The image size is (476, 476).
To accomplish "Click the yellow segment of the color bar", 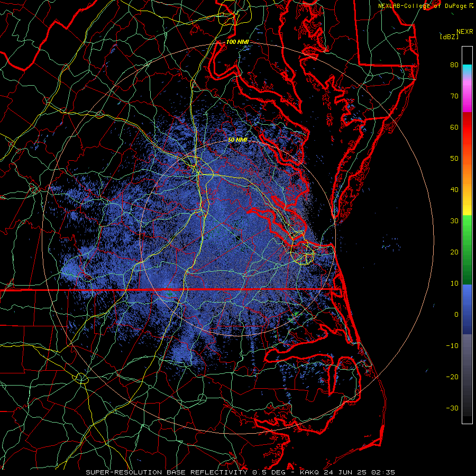I will (x=467, y=206).
